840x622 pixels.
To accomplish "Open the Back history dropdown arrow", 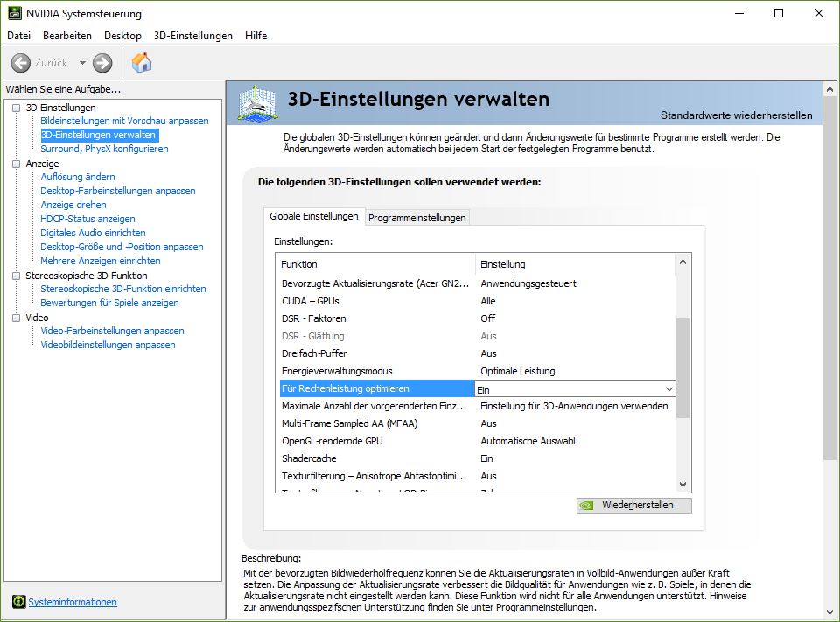I will pyautogui.click(x=82, y=63).
